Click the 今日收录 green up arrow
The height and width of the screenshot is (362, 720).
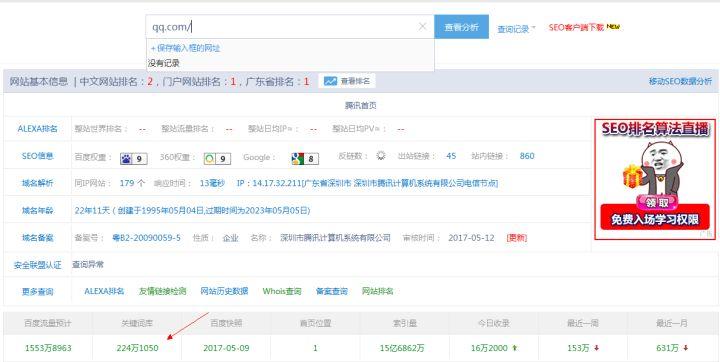(x=515, y=348)
